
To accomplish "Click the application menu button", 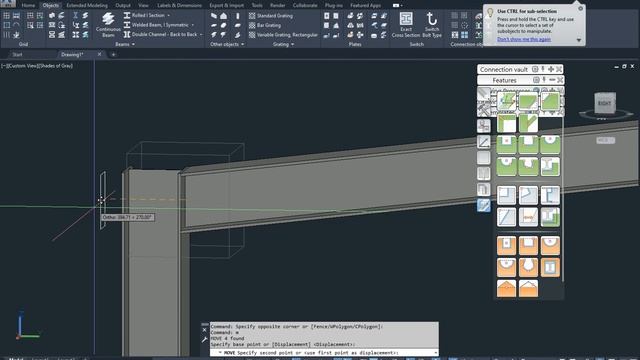I will (7, 4).
